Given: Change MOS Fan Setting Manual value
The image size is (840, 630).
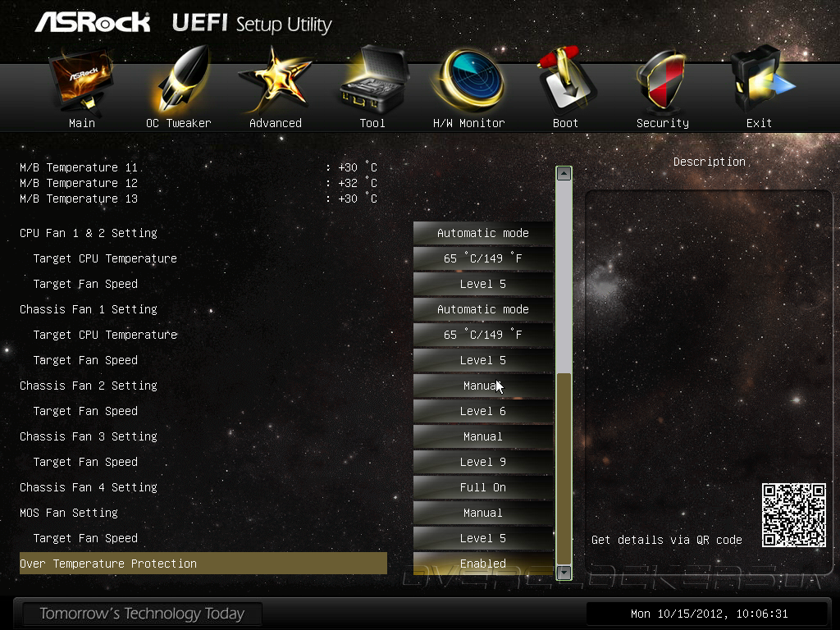Looking at the screenshot, I should [482, 513].
